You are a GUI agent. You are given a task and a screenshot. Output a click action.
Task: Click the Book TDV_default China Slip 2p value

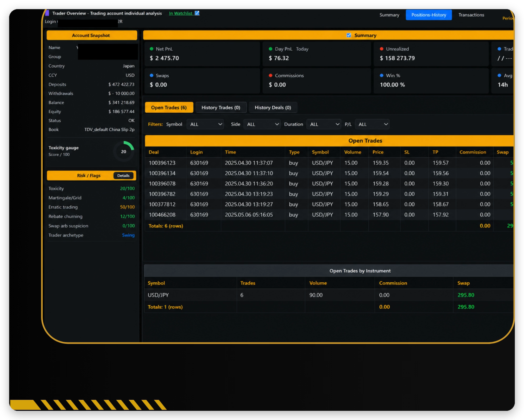coord(109,130)
